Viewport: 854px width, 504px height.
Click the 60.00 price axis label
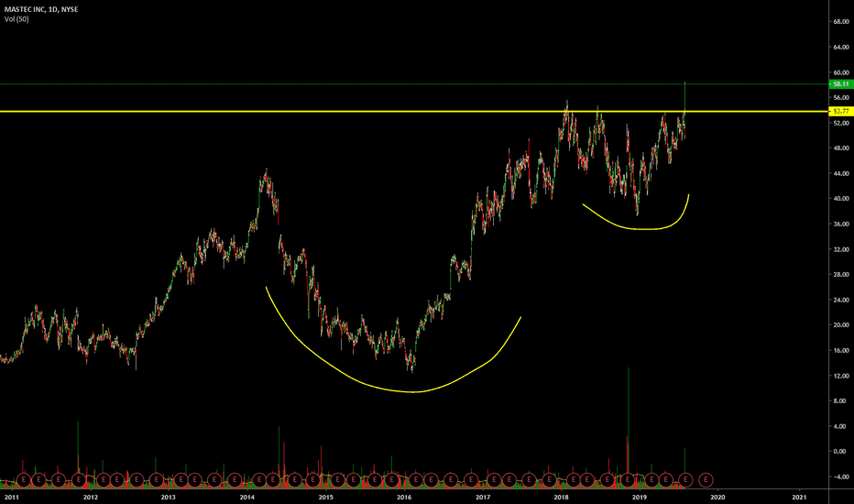point(840,72)
